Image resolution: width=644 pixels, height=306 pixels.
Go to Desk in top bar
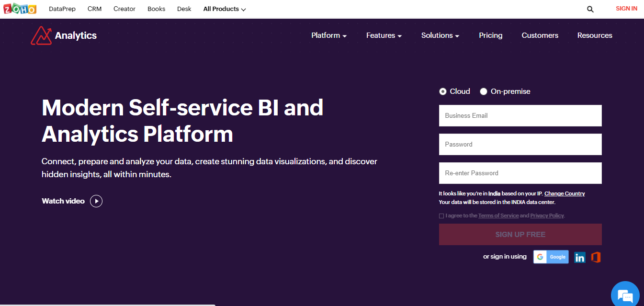[184, 9]
